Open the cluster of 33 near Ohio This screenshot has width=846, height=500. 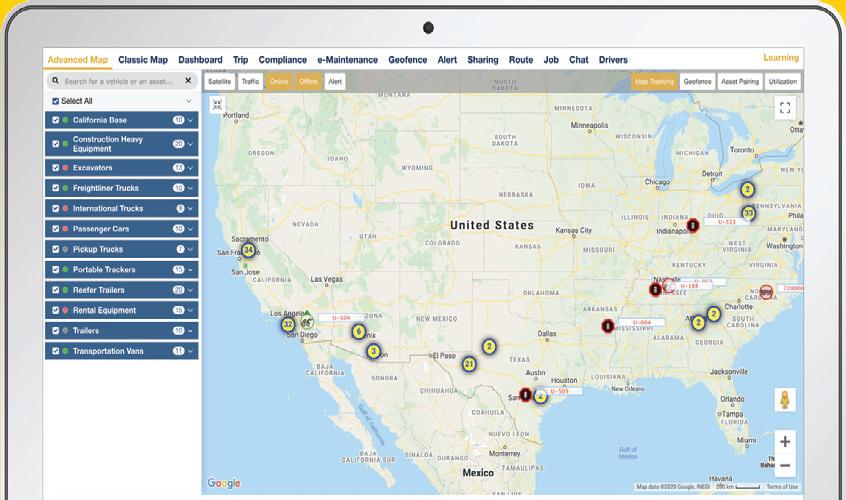click(x=748, y=213)
